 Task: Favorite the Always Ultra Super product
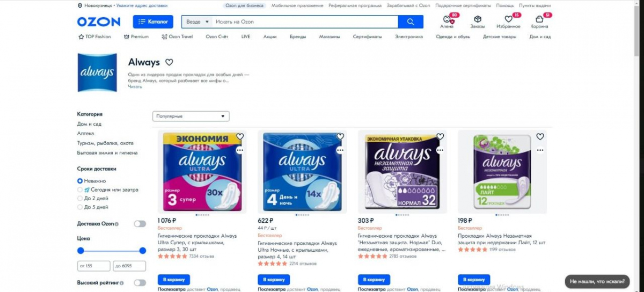pos(240,136)
